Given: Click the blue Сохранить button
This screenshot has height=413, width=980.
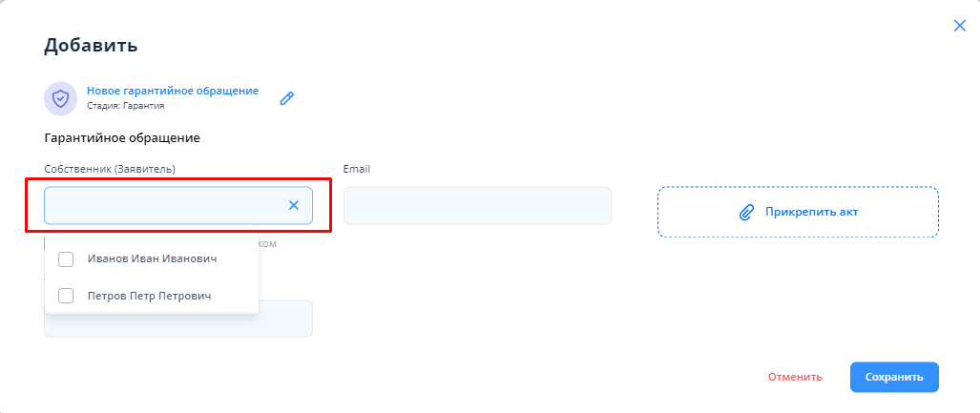Looking at the screenshot, I should [x=894, y=377].
